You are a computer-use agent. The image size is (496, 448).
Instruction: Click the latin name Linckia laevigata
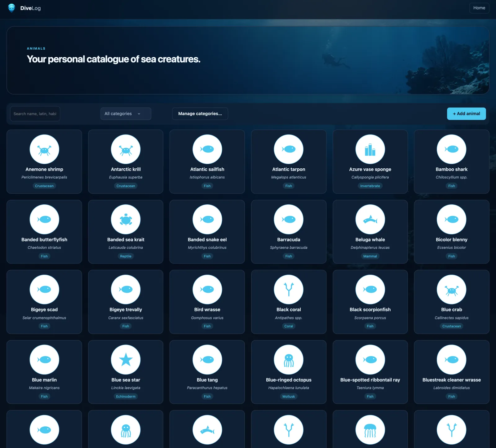click(x=126, y=388)
